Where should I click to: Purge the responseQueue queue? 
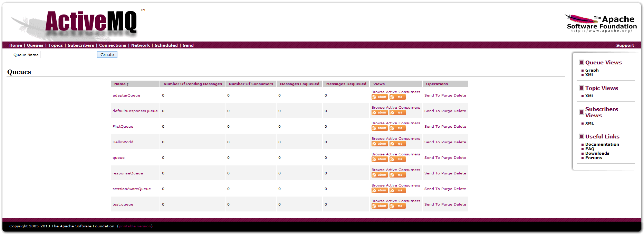point(446,173)
